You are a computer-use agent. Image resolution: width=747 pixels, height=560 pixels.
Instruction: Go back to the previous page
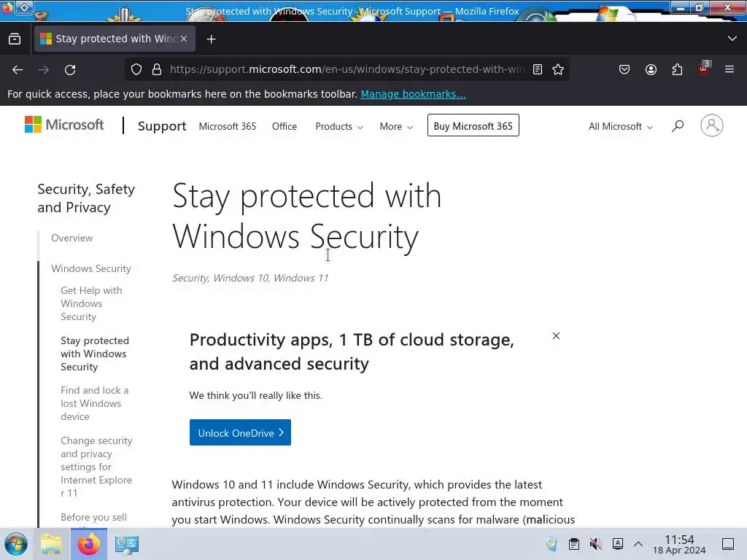click(x=18, y=69)
